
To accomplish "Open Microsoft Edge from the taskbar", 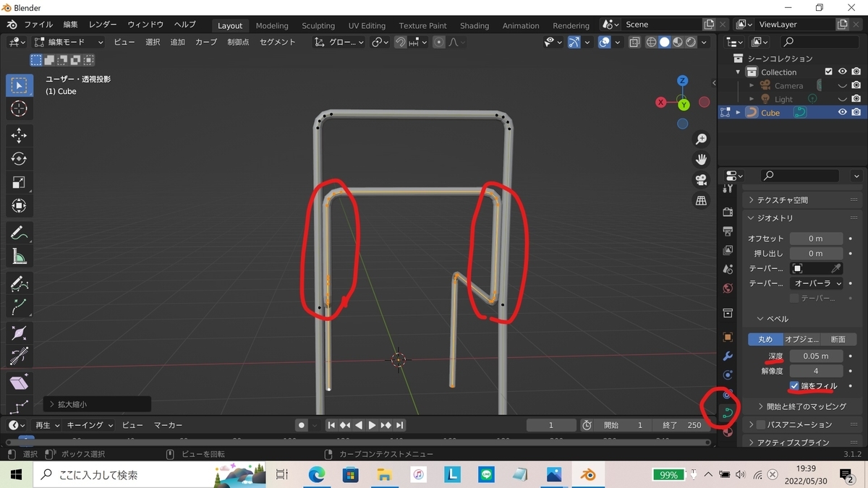I will pos(317,475).
